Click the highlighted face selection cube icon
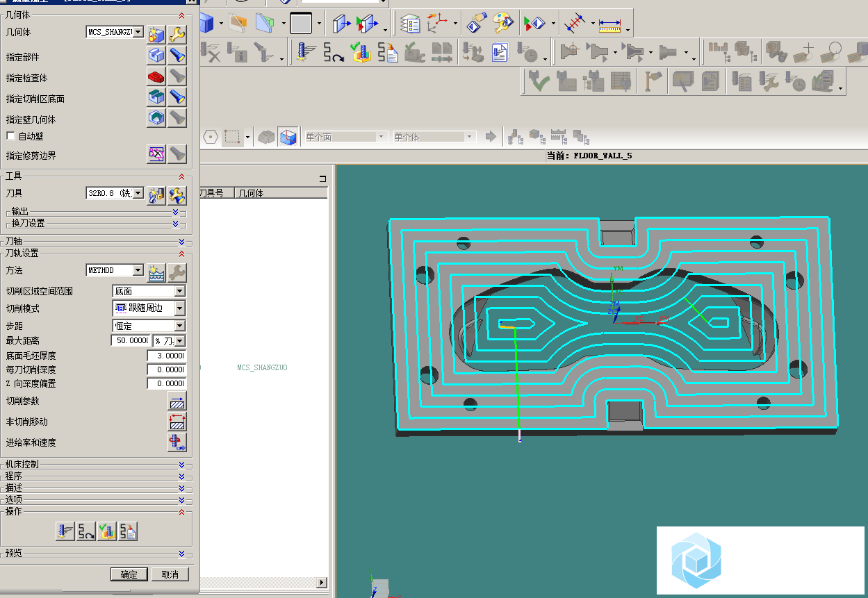This screenshot has width=868, height=598. (x=287, y=137)
